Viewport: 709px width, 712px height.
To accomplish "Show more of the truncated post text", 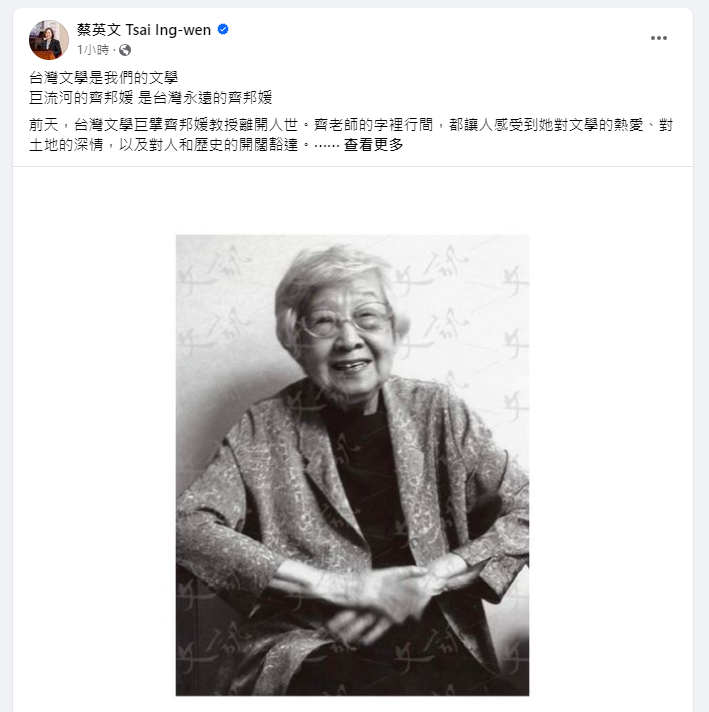I will [x=373, y=145].
